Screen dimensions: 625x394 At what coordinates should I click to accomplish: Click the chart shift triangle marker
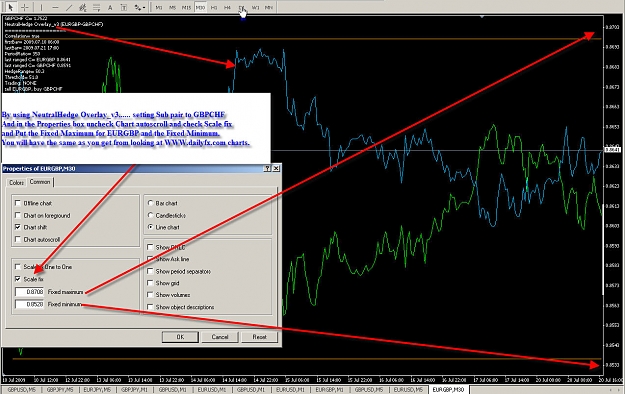482,17
